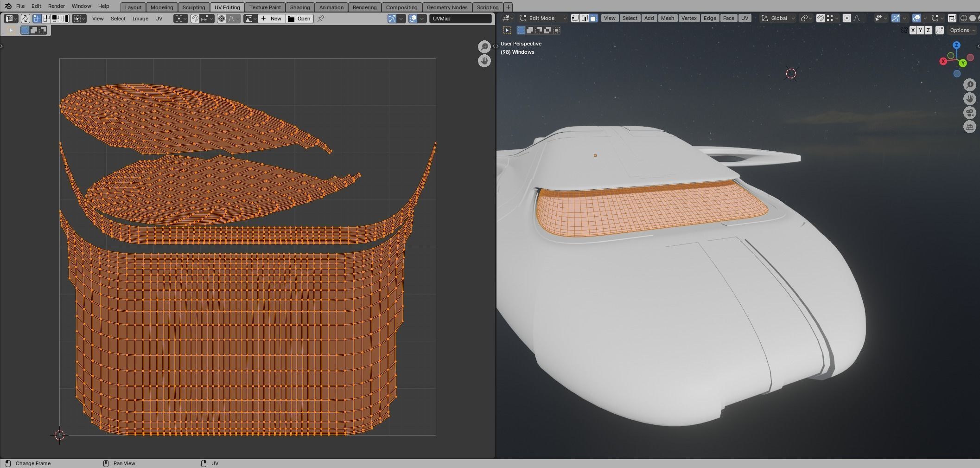Toggle 3D viewport gizmos
Image resolution: width=980 pixels, height=468 pixels.
[896, 18]
